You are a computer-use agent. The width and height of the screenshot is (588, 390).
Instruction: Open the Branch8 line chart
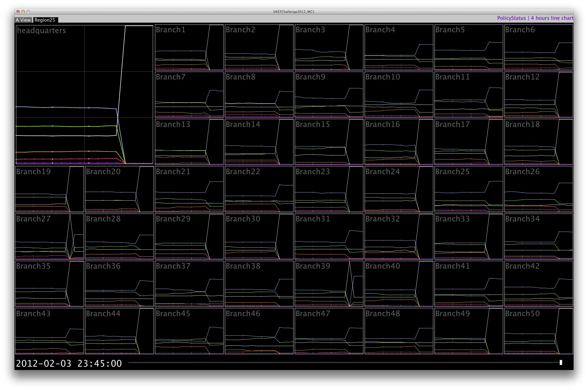coord(259,95)
